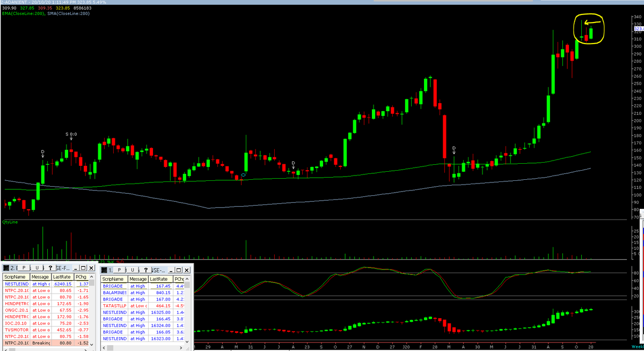This screenshot has height=351, width=644.
Task: Select the BRIGADE row with LastRate 166.05
Action: (142, 332)
